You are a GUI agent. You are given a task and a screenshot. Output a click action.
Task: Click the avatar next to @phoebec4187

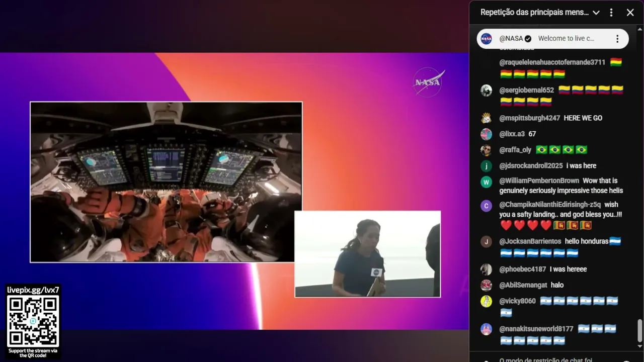[486, 269]
